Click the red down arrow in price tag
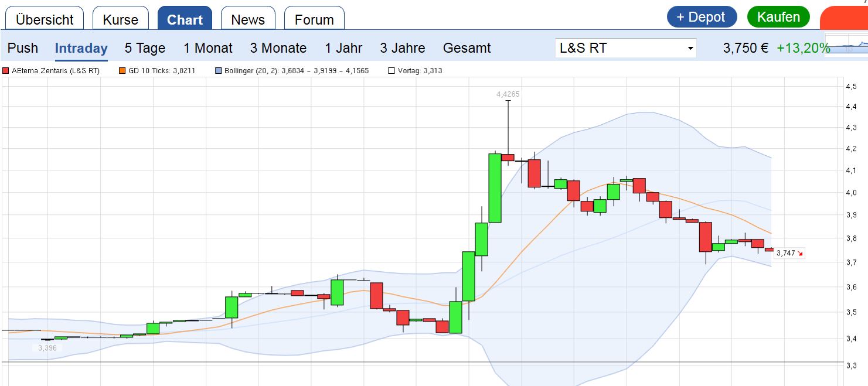 [801, 253]
